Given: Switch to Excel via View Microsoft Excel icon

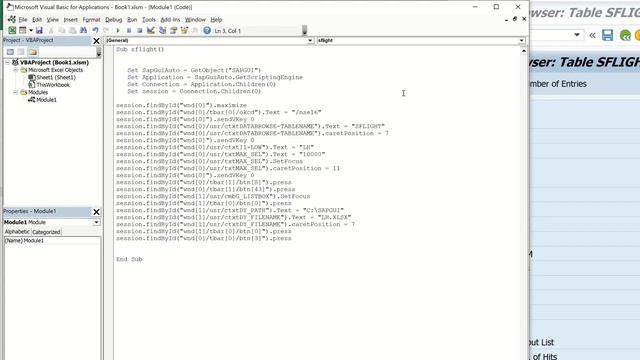Looking at the screenshot, I should point(12,31).
